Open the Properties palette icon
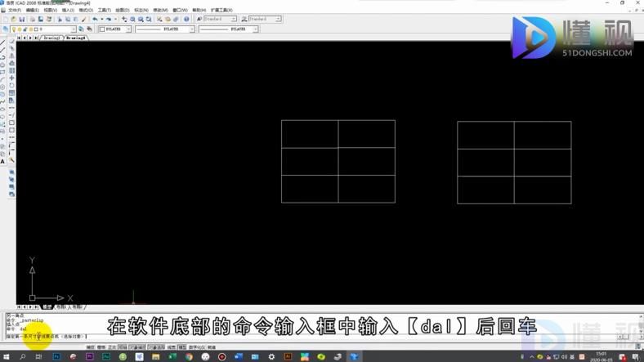This screenshot has width=644, height=362. (159, 19)
